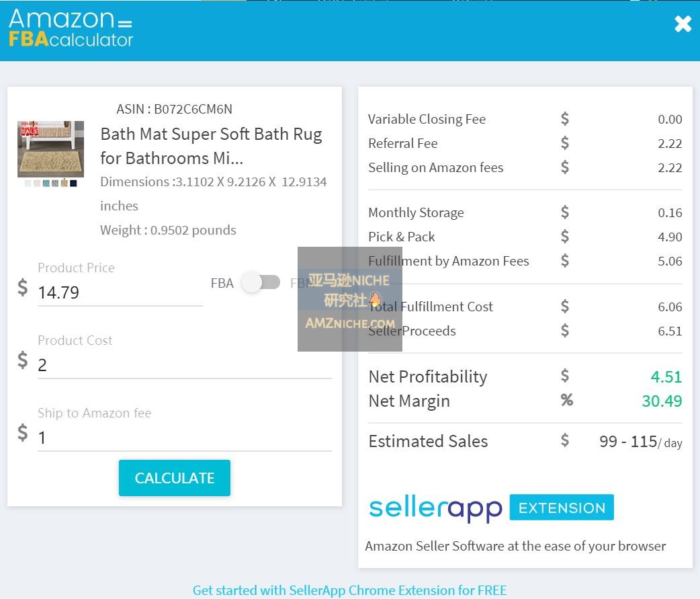Click the "Variable Closing Fee" row label
This screenshot has width=700, height=599.
pyautogui.click(x=427, y=119)
